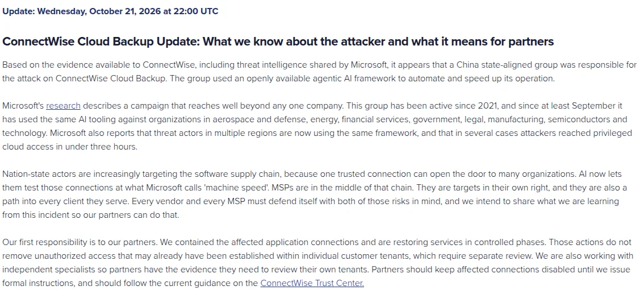The image size is (644, 290).
Task: Click the words 'semiconductors and' in the second paragraph
Action: (x=588, y=119)
